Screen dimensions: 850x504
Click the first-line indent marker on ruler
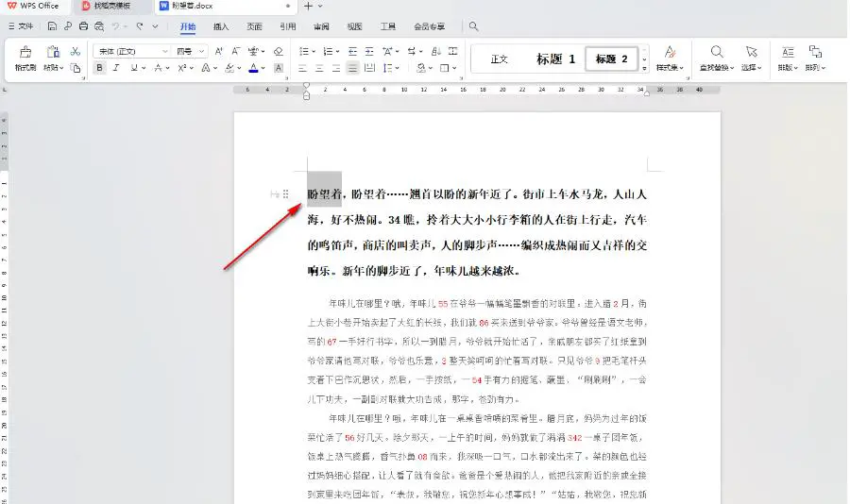coord(306,85)
